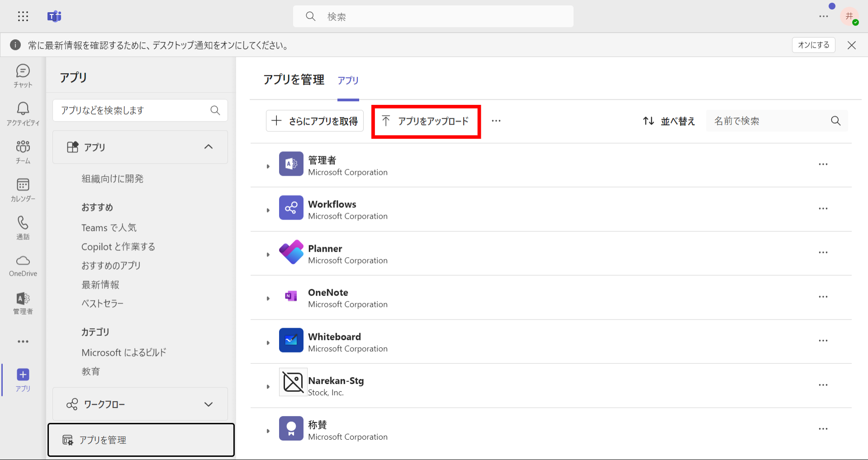868x460 pixels.
Task: Open ベストセラー category
Action: pyautogui.click(x=102, y=304)
